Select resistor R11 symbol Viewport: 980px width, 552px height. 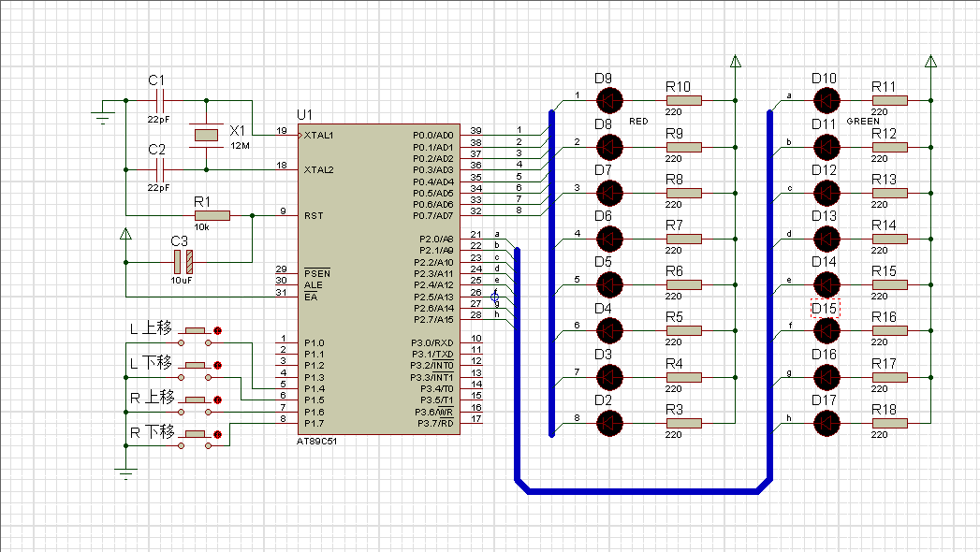(x=889, y=100)
